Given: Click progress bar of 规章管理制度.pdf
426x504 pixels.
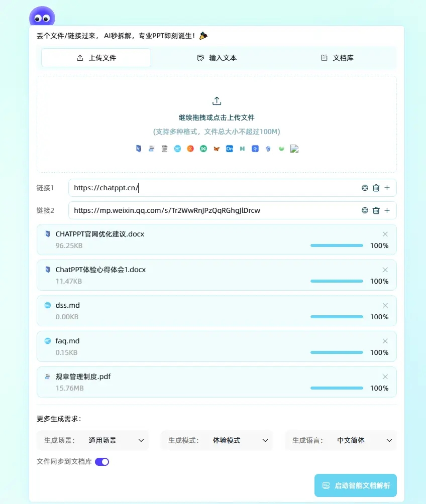Looking at the screenshot, I should point(337,388).
